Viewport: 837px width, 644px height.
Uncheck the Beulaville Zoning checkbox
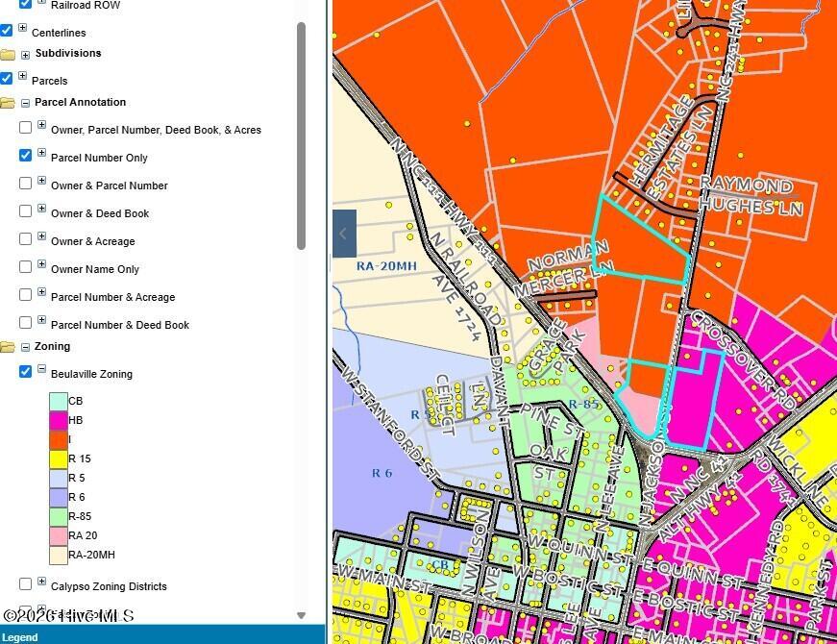pos(25,371)
